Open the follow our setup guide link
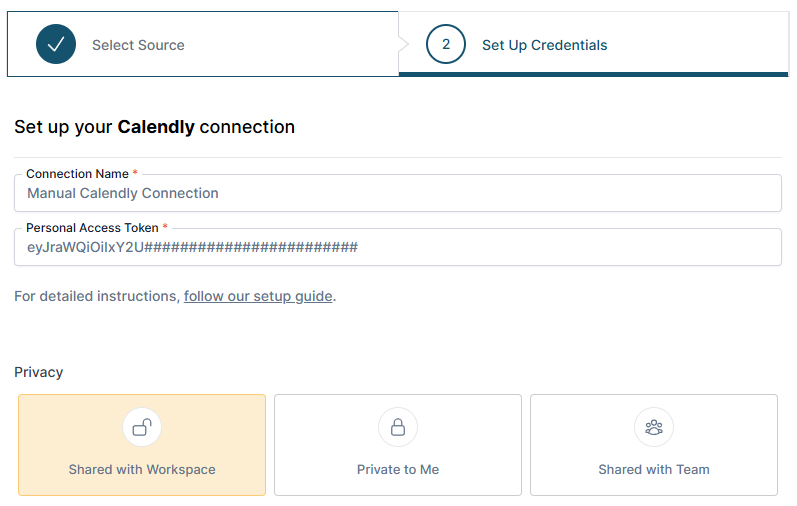This screenshot has height=506, width=797. tap(258, 296)
